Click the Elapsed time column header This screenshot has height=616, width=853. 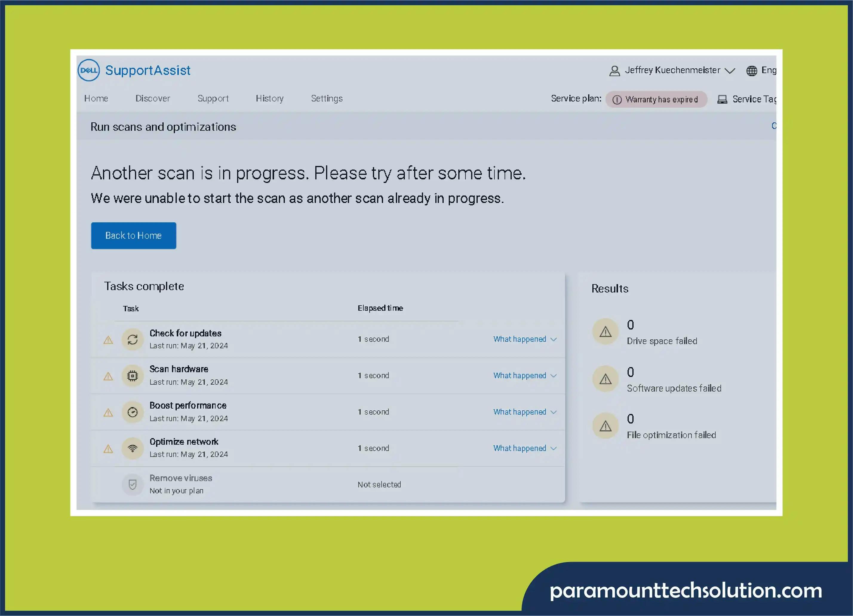tap(380, 308)
